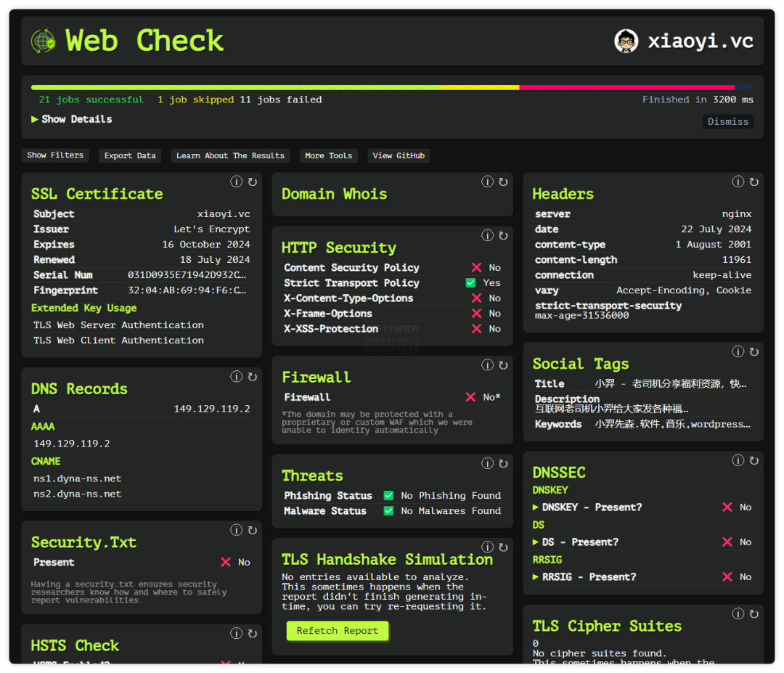Image resolution: width=784 pixels, height=673 pixels.
Task: Click the Web Check globe logo icon
Action: click(x=44, y=41)
